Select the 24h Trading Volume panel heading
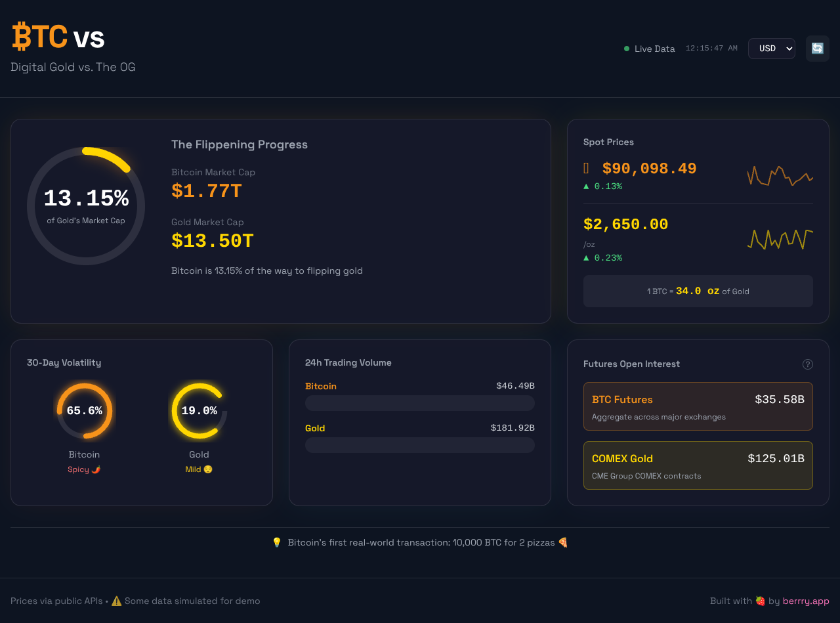 click(x=348, y=362)
